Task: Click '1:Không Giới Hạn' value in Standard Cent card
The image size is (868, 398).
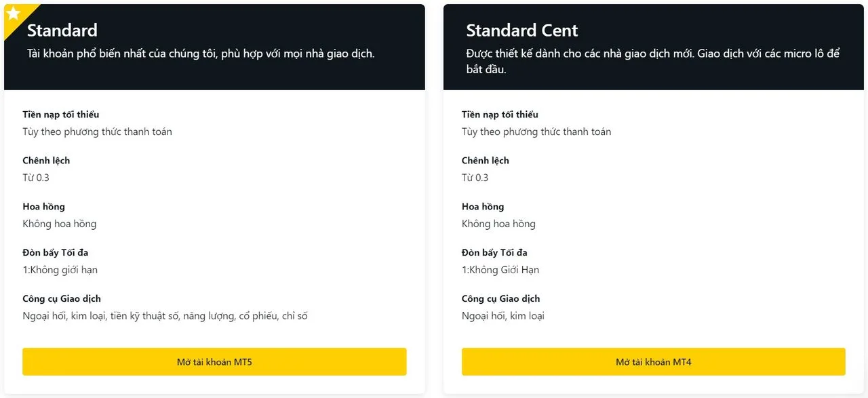Action: pyautogui.click(x=500, y=270)
